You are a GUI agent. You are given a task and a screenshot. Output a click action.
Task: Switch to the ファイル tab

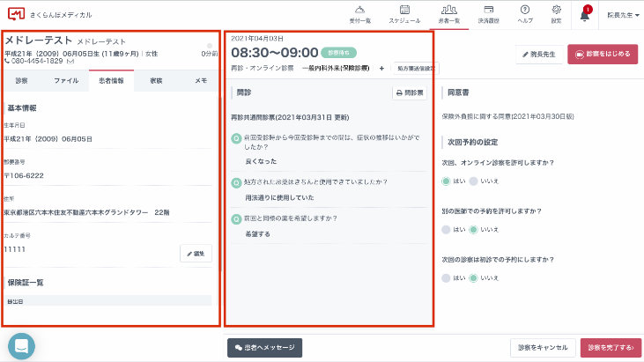[66, 80]
